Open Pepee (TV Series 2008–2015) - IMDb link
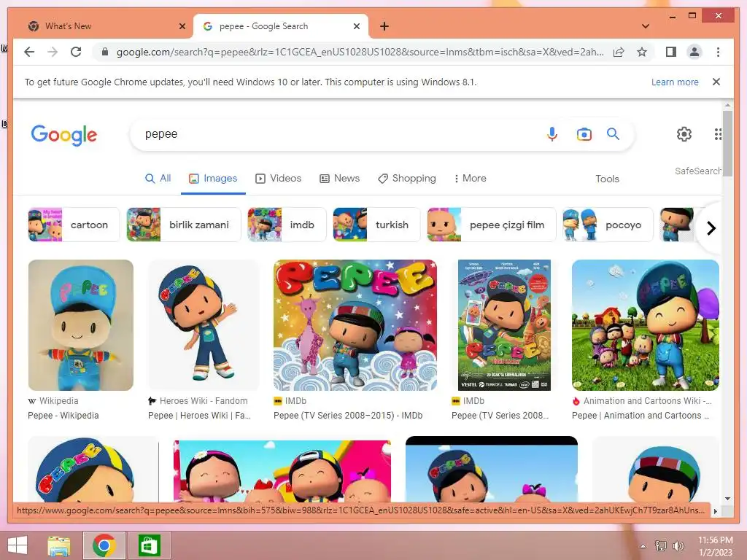Viewport: 747px width, 560px height. point(348,415)
